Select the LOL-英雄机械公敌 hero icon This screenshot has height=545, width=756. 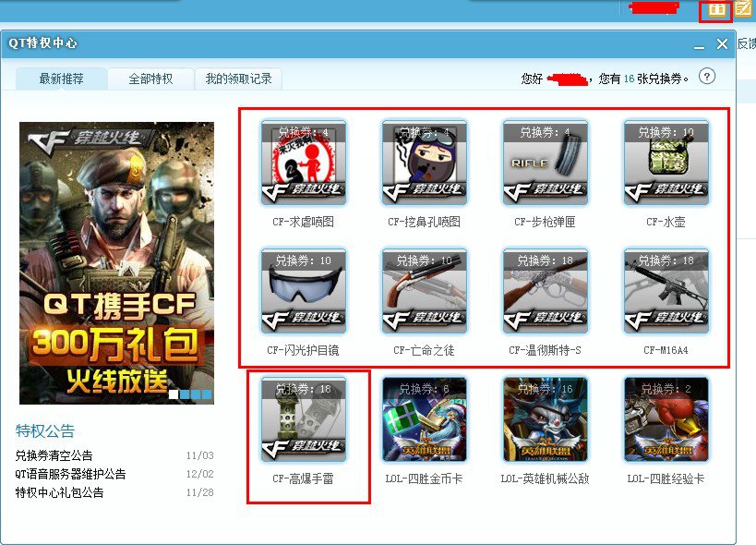(546, 419)
